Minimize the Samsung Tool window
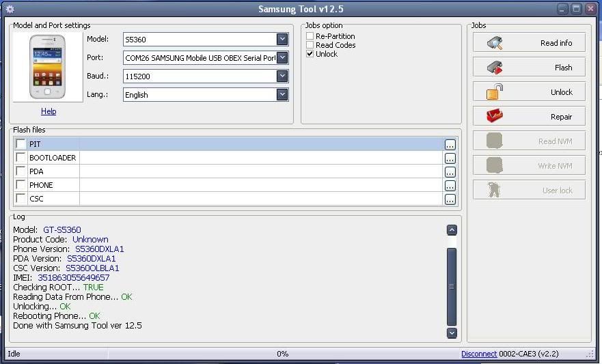Screen dimensions: 602x364 click(562, 9)
